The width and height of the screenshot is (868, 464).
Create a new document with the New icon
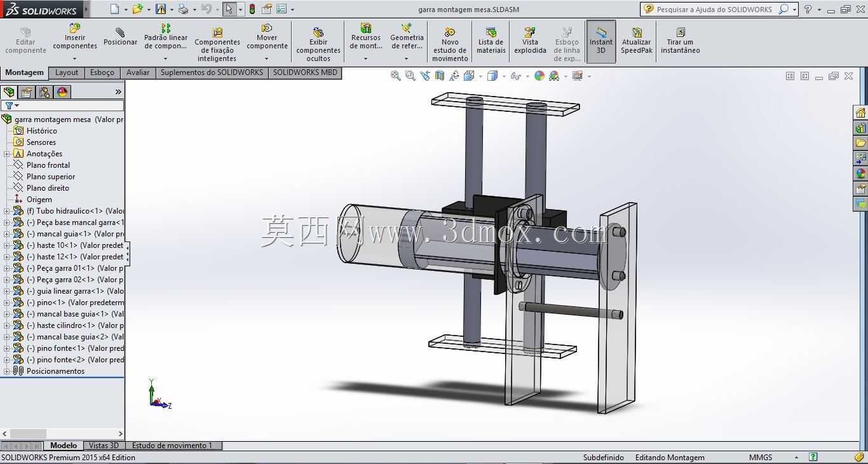pyautogui.click(x=114, y=9)
